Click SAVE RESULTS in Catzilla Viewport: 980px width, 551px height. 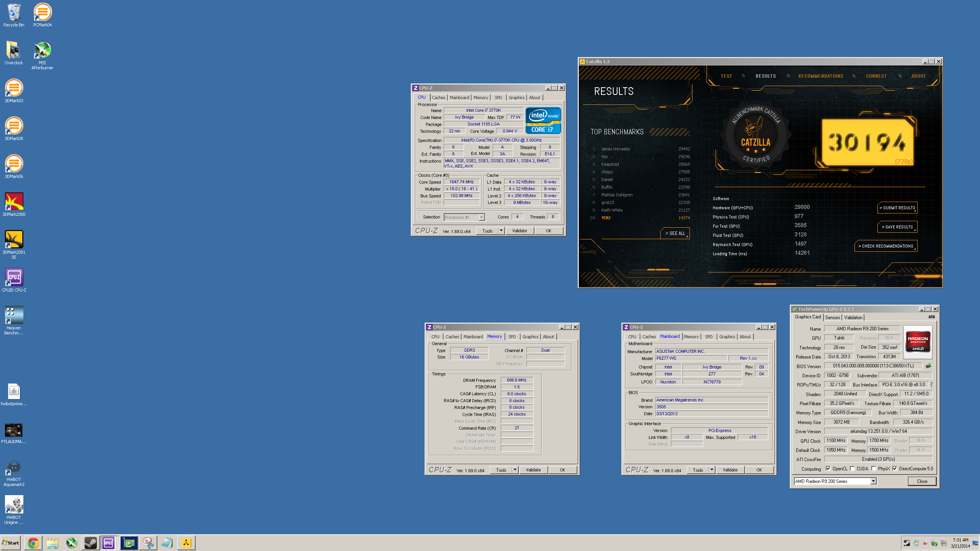[x=897, y=227]
